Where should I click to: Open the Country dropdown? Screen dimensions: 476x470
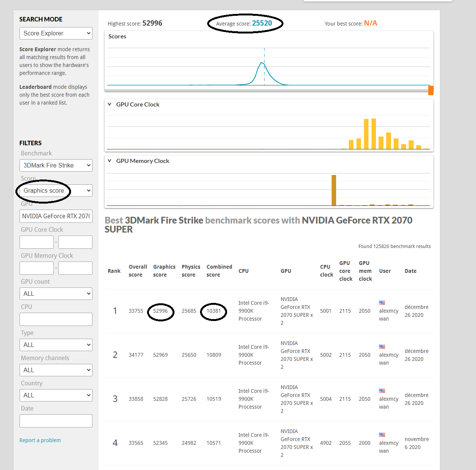click(56, 395)
